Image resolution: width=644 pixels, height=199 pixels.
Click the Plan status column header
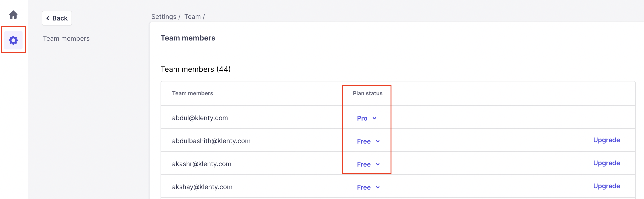point(367,93)
